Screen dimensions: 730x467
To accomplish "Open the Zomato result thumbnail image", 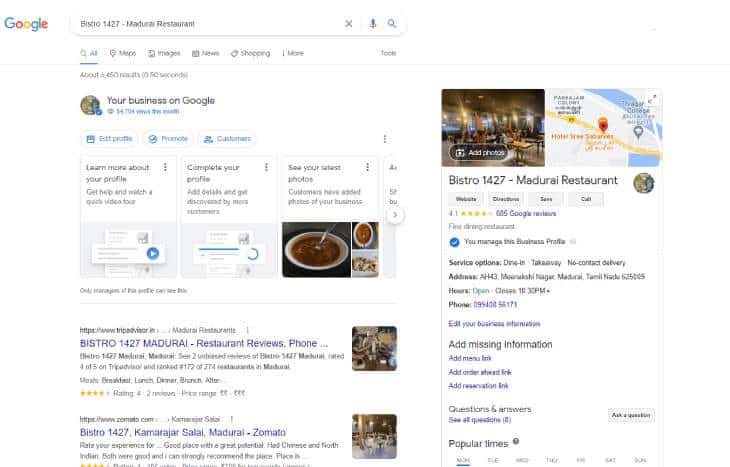I will coord(374,436).
